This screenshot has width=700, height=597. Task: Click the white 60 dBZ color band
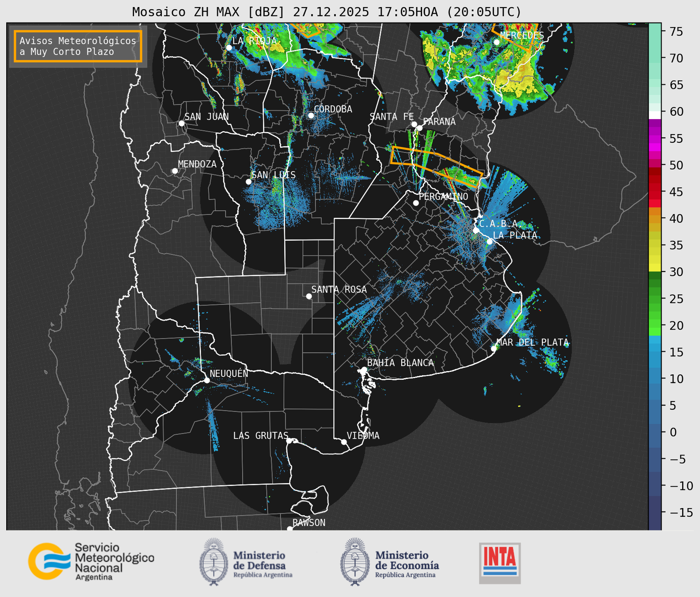655,115
